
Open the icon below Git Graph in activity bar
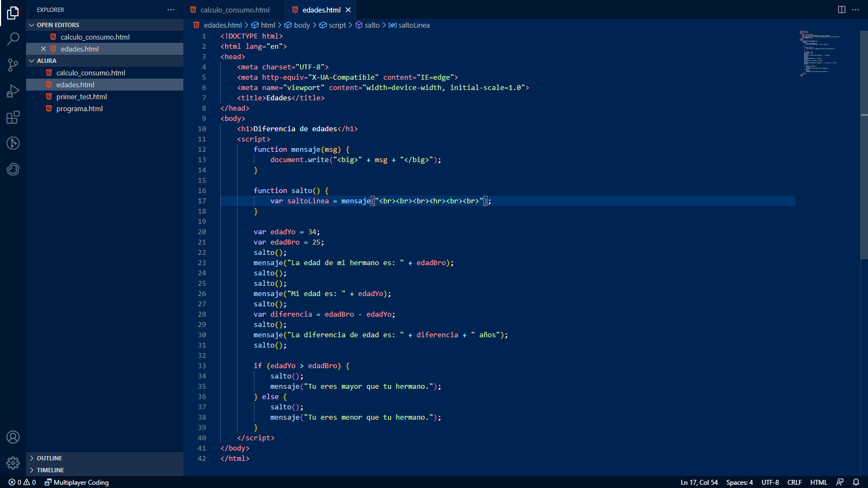tap(13, 169)
